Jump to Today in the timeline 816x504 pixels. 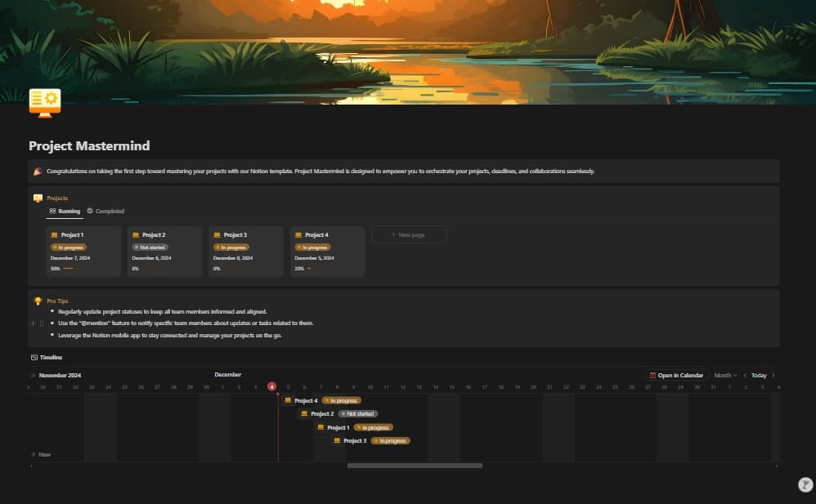point(759,376)
